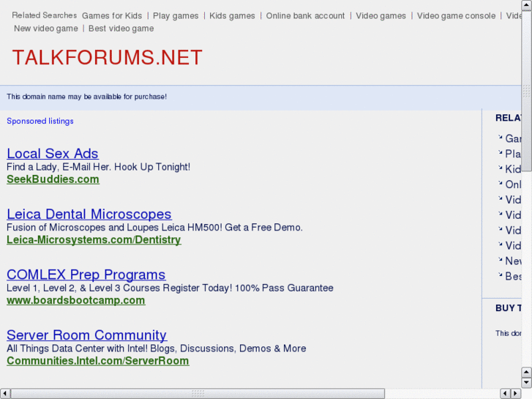Click the 'Find a Lady, E-Mail Her' description
This screenshot has height=399, width=532.
pos(98,167)
